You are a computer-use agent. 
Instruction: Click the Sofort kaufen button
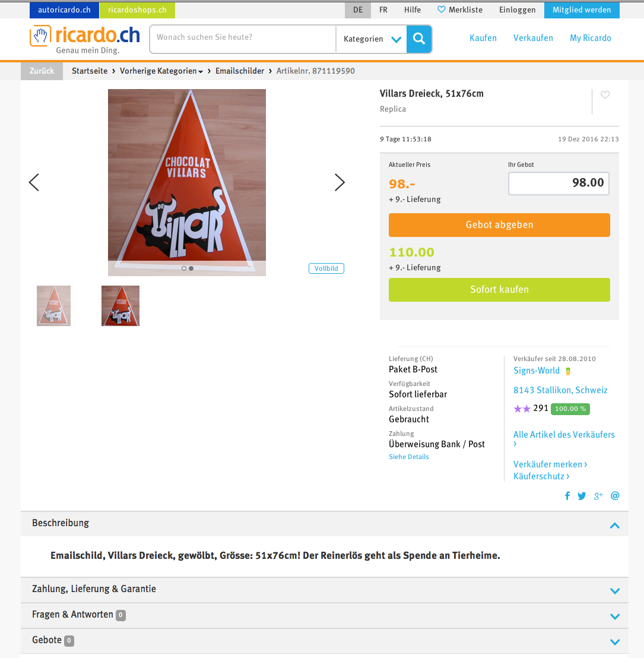coord(499,290)
